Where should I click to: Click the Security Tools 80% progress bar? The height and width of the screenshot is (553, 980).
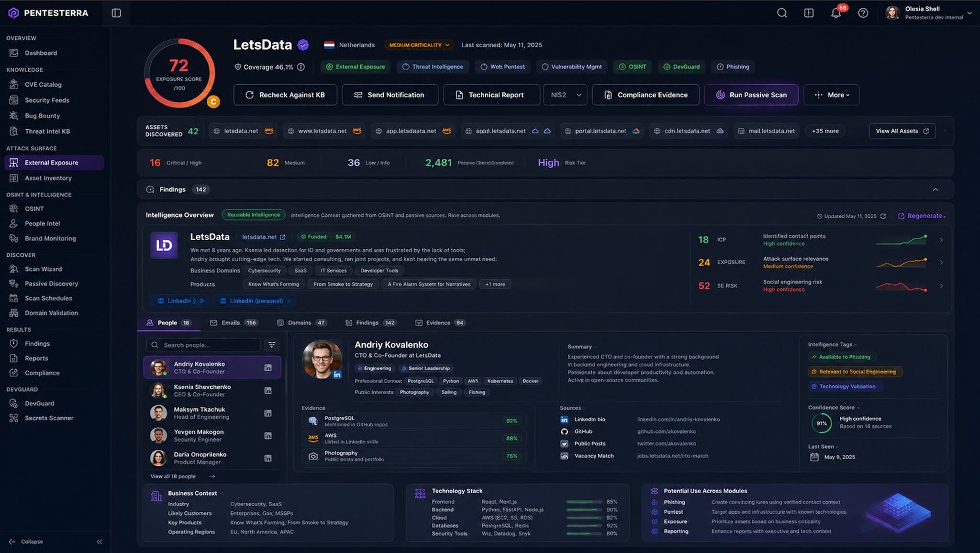pyautogui.click(x=584, y=533)
